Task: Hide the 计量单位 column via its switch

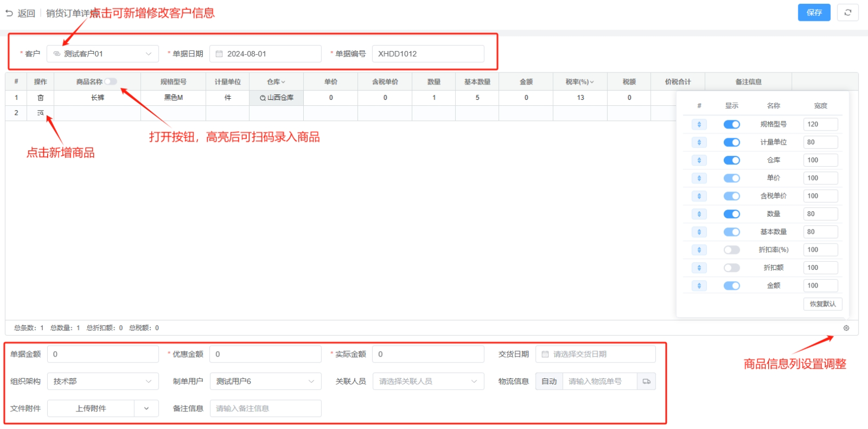Action: coord(731,143)
